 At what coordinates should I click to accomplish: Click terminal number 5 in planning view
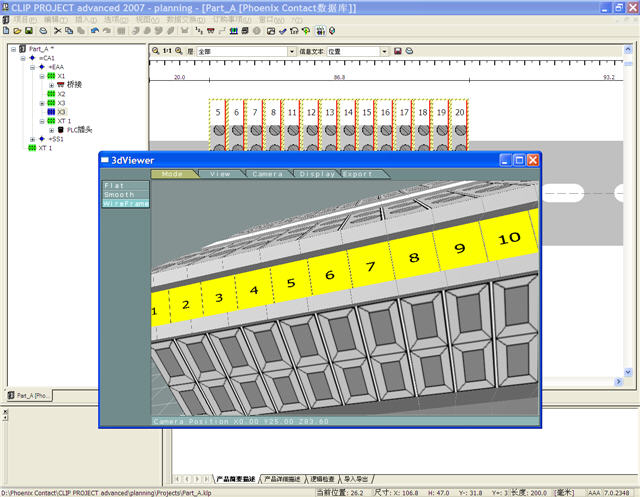tap(218, 112)
